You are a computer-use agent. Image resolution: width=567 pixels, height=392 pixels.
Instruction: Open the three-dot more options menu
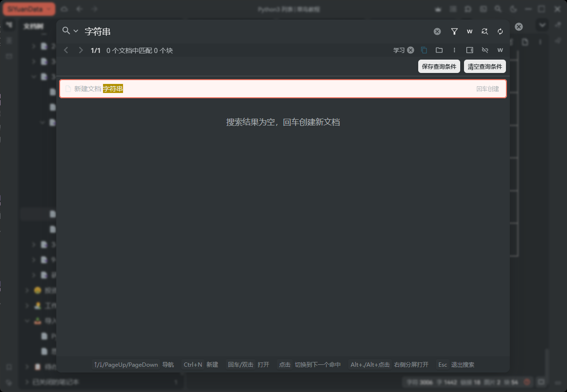click(x=454, y=50)
